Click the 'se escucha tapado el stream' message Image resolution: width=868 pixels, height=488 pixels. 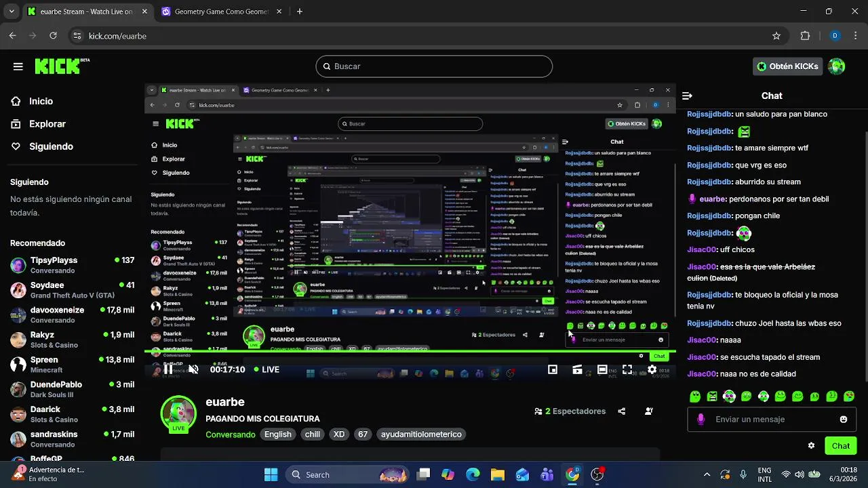pos(770,357)
